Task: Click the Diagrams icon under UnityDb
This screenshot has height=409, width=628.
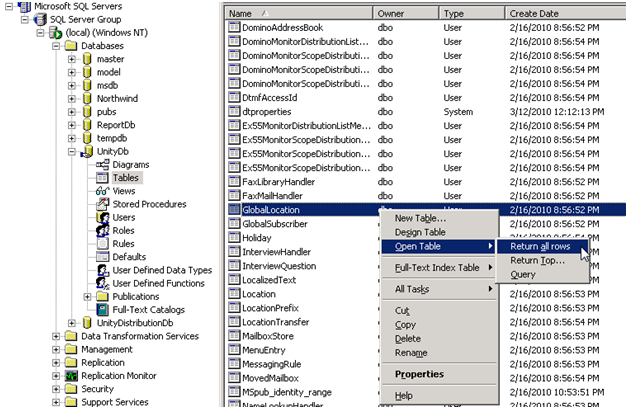Action: click(103, 165)
